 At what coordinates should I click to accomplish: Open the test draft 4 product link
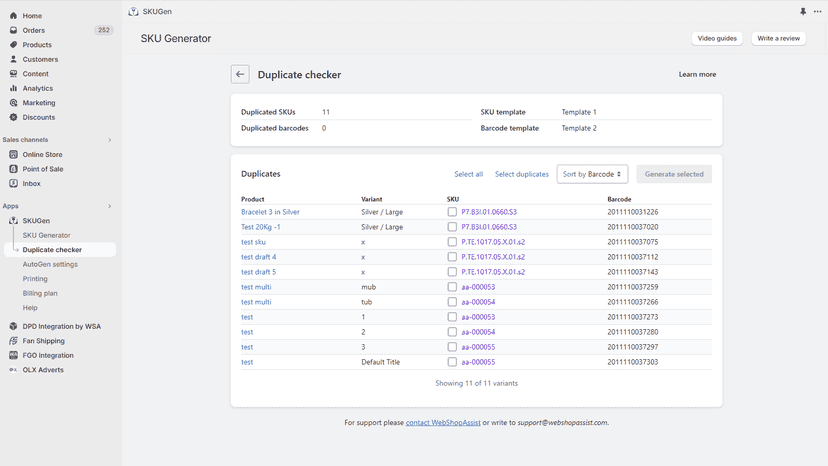tap(259, 257)
